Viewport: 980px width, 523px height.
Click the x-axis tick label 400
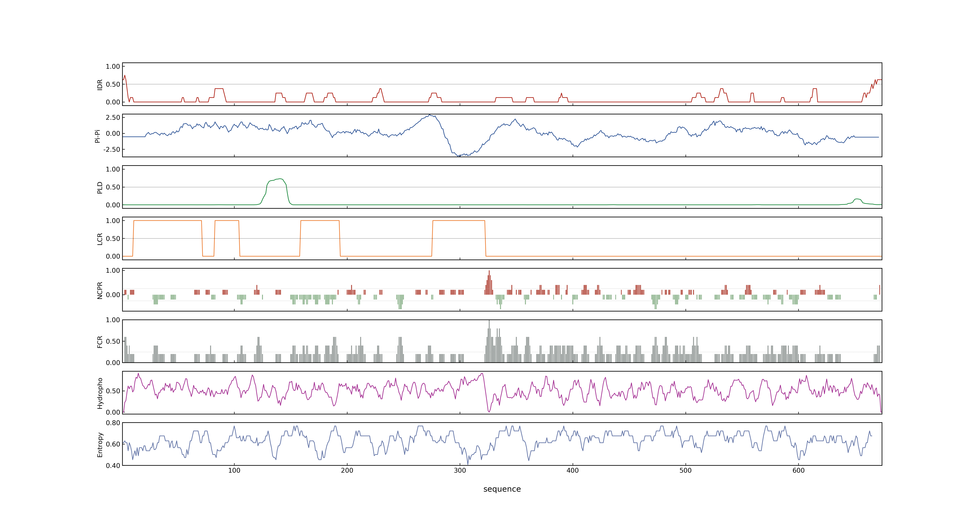572,470
